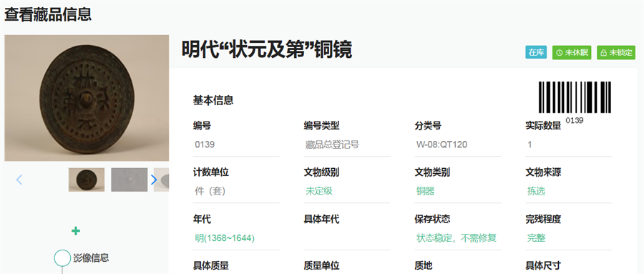Click the green plus icon
644x274 pixels.
pyautogui.click(x=76, y=231)
